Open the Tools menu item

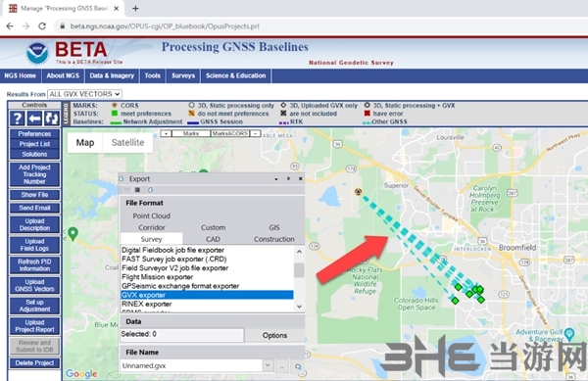click(x=153, y=75)
